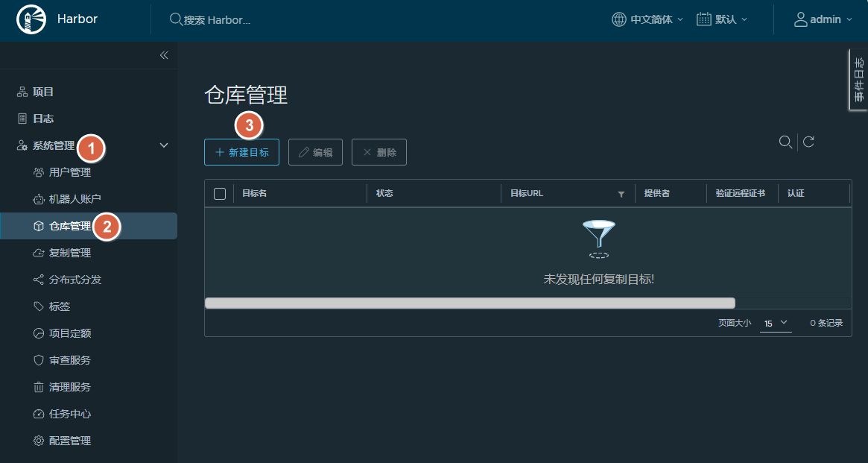Collapse the sidebar with double-chevron icon
The width and height of the screenshot is (868, 463).
(x=164, y=55)
